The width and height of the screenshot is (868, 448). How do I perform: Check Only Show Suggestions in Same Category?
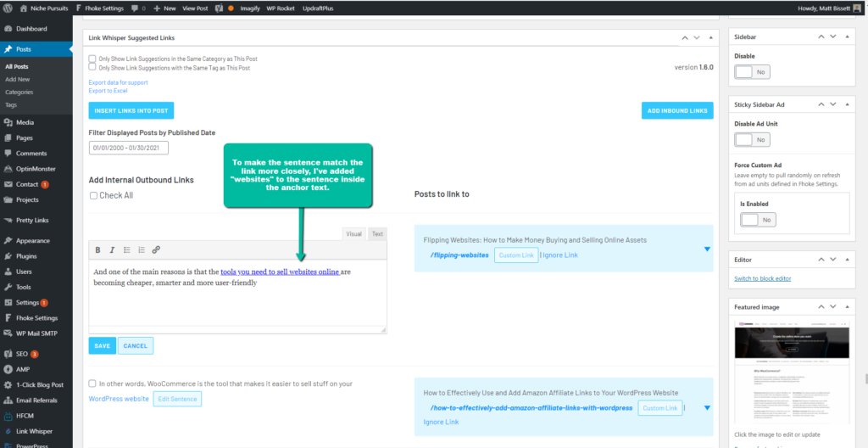[x=92, y=59]
